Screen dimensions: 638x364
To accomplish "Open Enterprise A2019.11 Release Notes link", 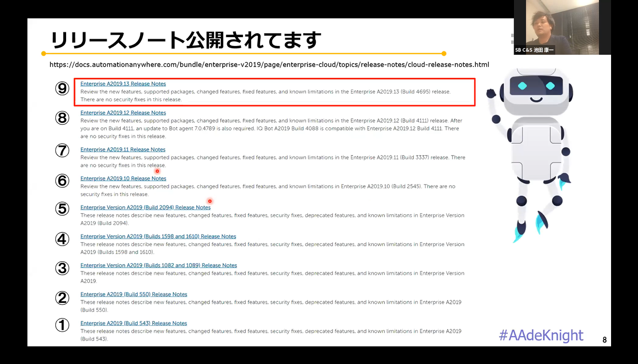I will 123,150.
